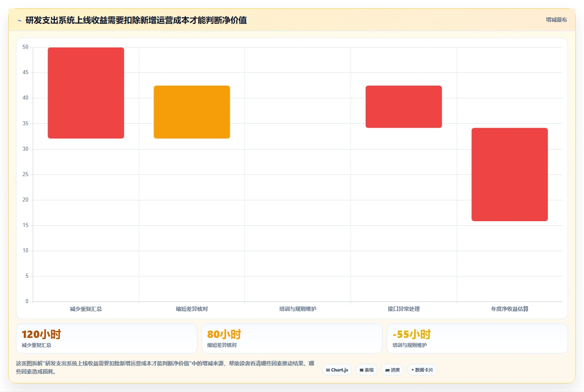Click the x-axis label 培训与规则维护
The image size is (584, 392).
(x=298, y=309)
